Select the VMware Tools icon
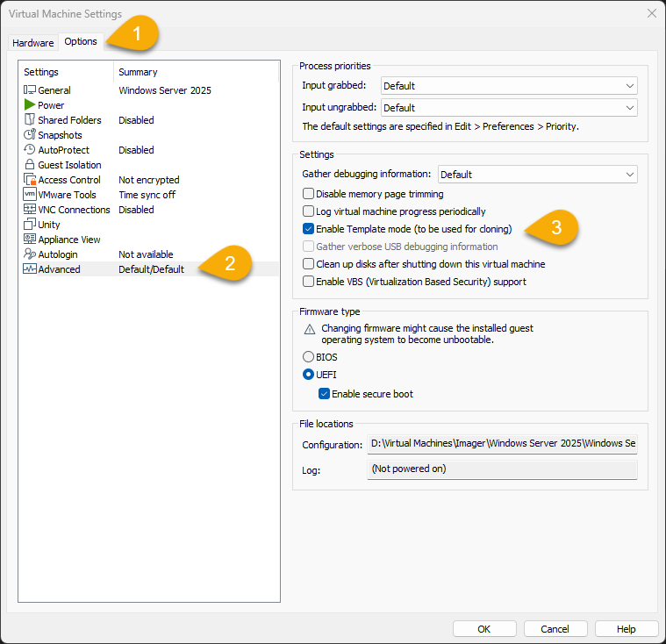 point(30,194)
